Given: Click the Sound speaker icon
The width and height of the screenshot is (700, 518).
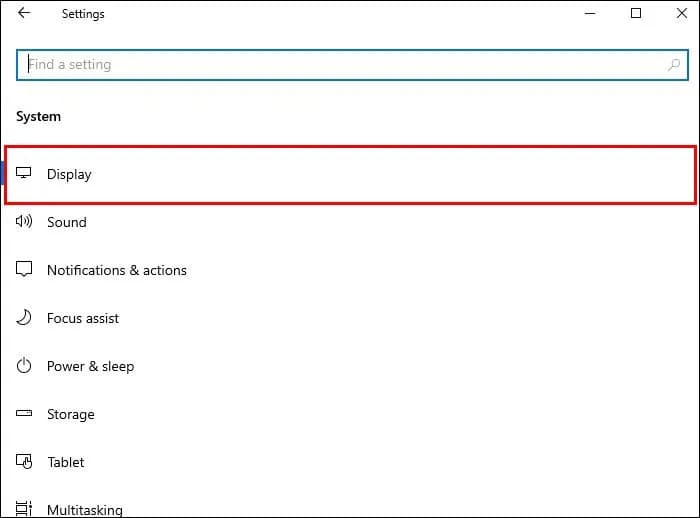Looking at the screenshot, I should tap(24, 221).
